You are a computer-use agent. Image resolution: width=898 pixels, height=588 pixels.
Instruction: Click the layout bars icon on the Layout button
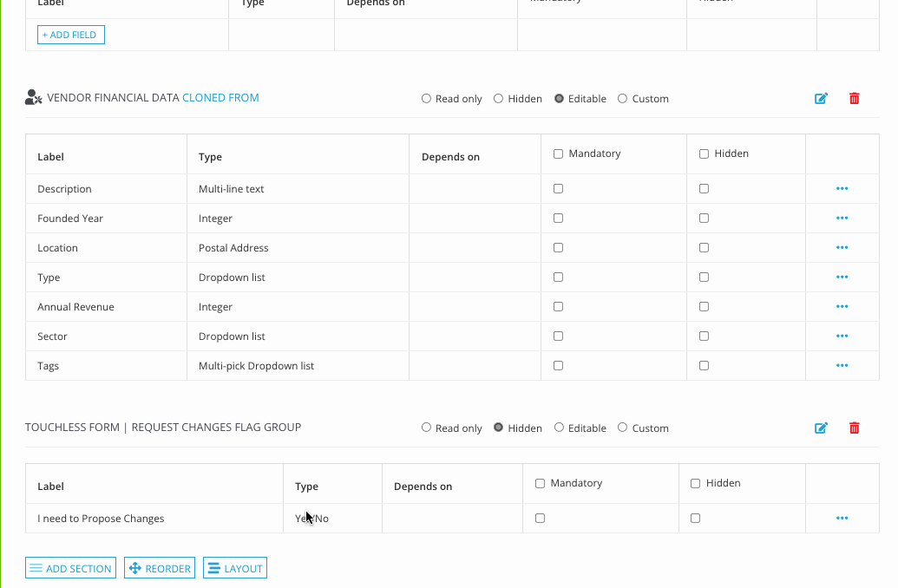213,568
